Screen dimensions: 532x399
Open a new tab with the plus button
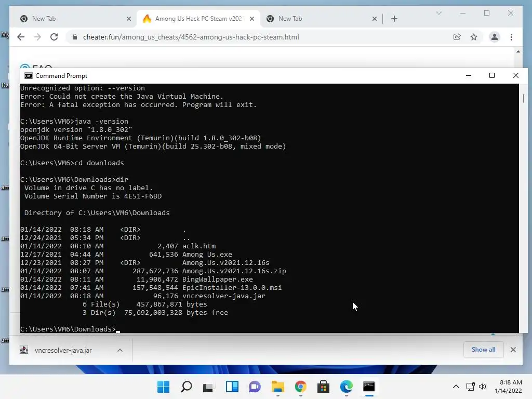point(394,19)
